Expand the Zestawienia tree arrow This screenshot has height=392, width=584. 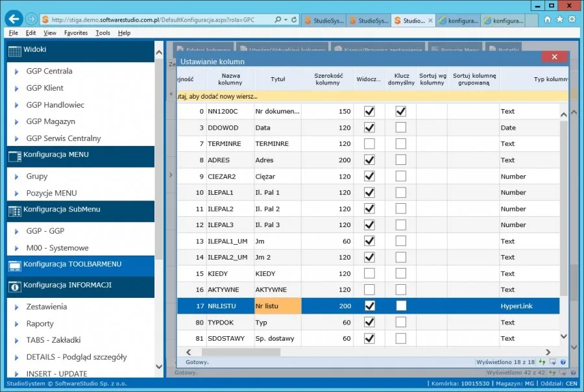[16, 308]
